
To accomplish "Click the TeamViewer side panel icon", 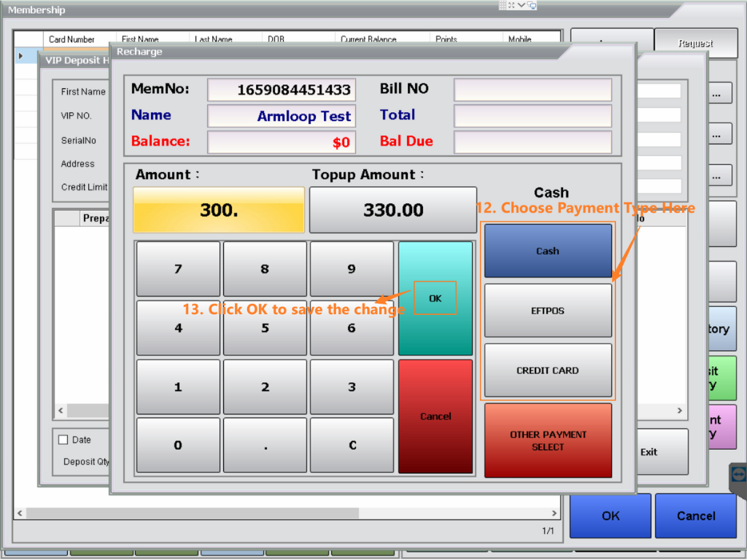I will pos(738,474).
